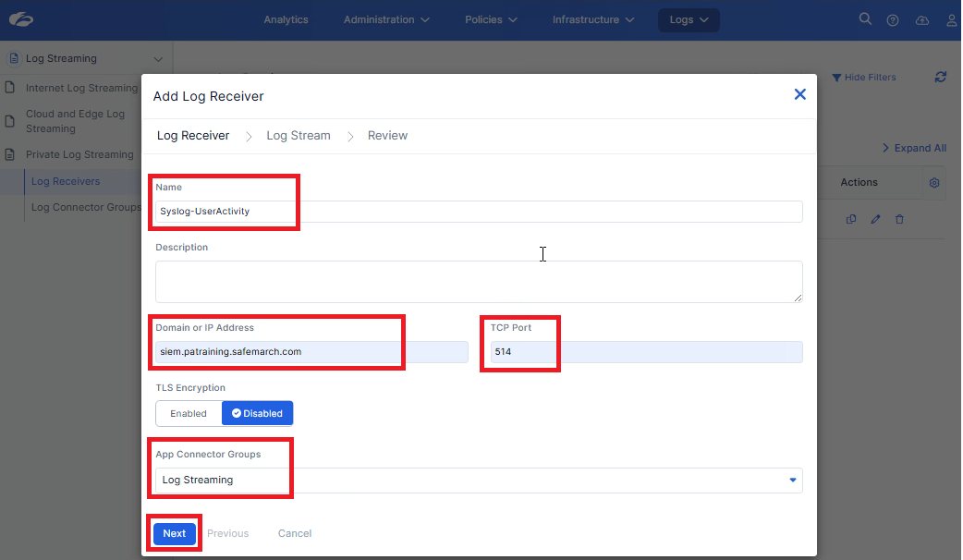Viewport: 963px width, 560px height.
Task: Go to the Log Stream wizard step
Action: (x=299, y=136)
